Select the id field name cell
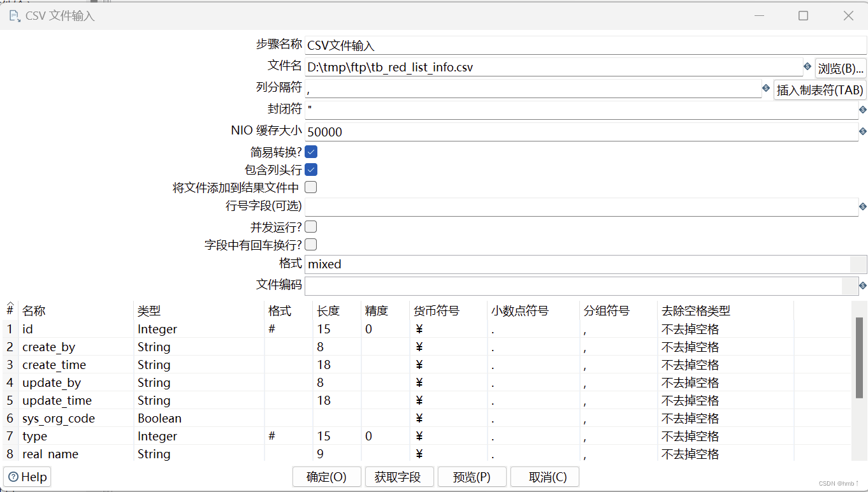Viewport: 868px width, 492px height. tap(76, 329)
